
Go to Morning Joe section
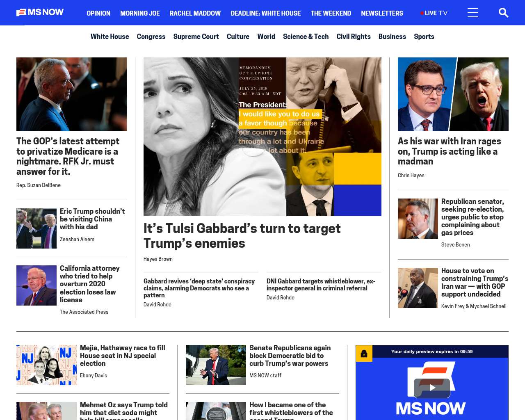click(x=140, y=13)
